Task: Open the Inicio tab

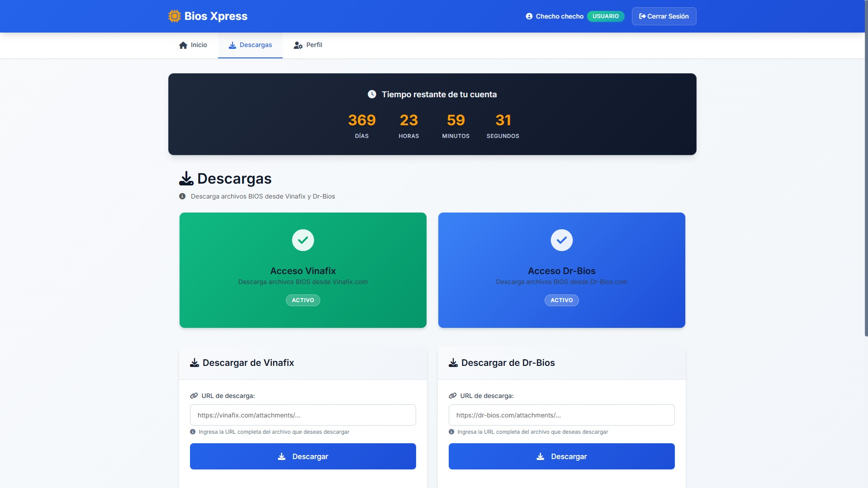Action: pos(193,45)
